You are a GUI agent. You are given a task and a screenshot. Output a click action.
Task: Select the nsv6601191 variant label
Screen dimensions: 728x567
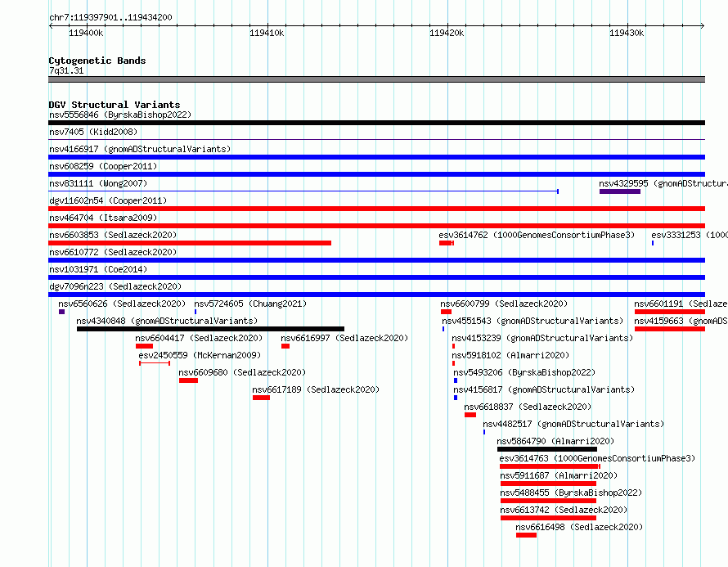pyautogui.click(x=681, y=304)
